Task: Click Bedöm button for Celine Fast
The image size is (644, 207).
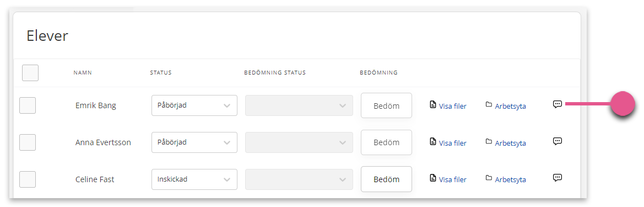Action: click(x=387, y=179)
